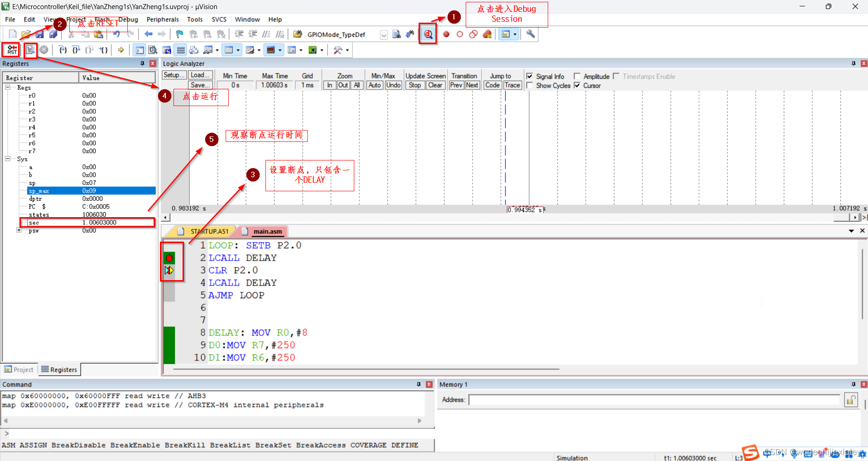Toggle the Disassembly window
This screenshot has height=461, width=868.
153,50
